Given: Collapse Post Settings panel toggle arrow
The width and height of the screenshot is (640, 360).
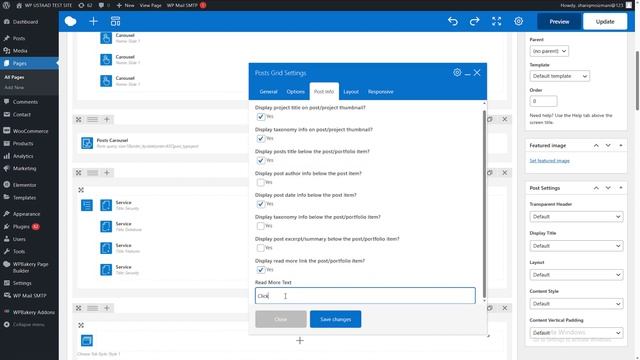Looking at the screenshot, I should pos(620,188).
